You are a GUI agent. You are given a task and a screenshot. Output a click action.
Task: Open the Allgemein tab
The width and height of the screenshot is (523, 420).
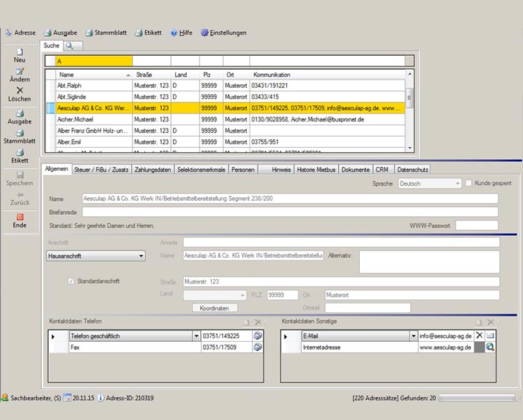[56, 169]
